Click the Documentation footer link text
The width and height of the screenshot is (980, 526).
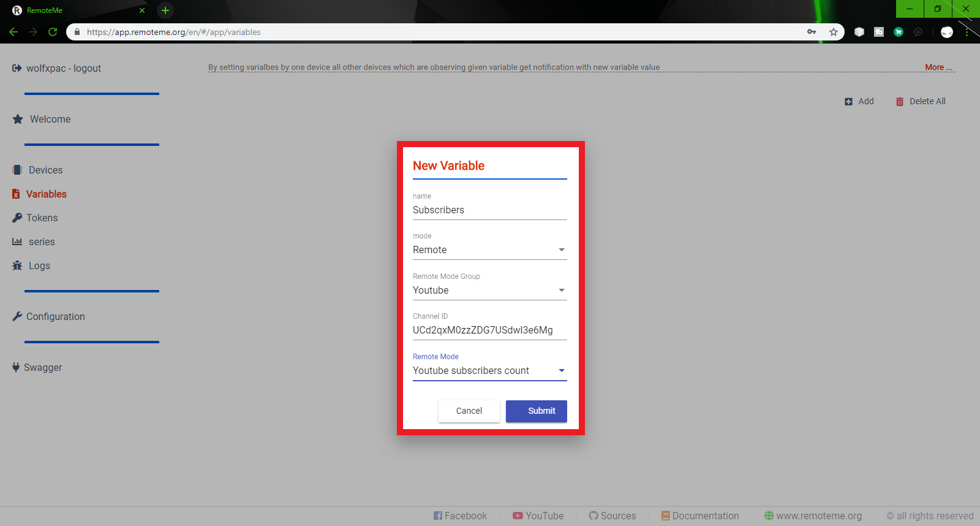pos(706,516)
